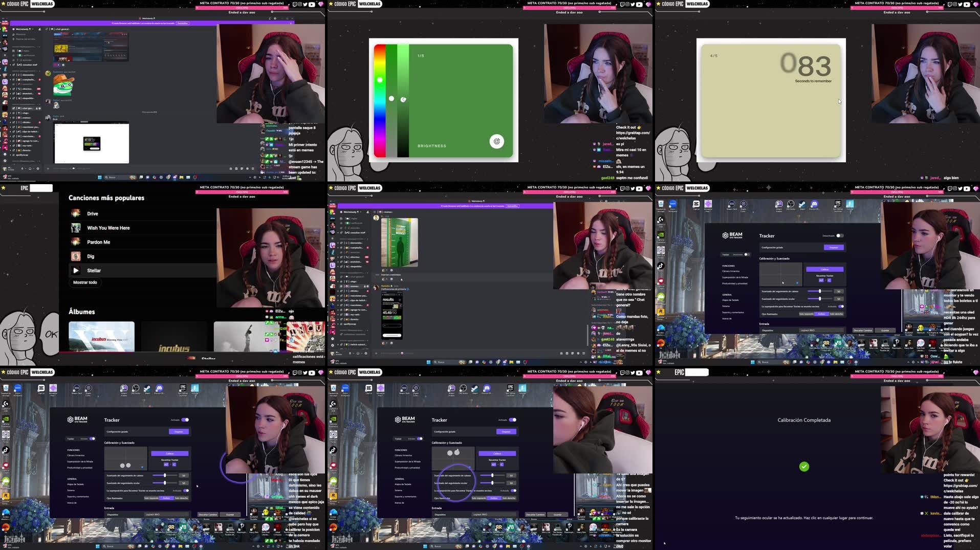Adjust the head tracking smoothing slider
980x550 pixels.
[165, 475]
